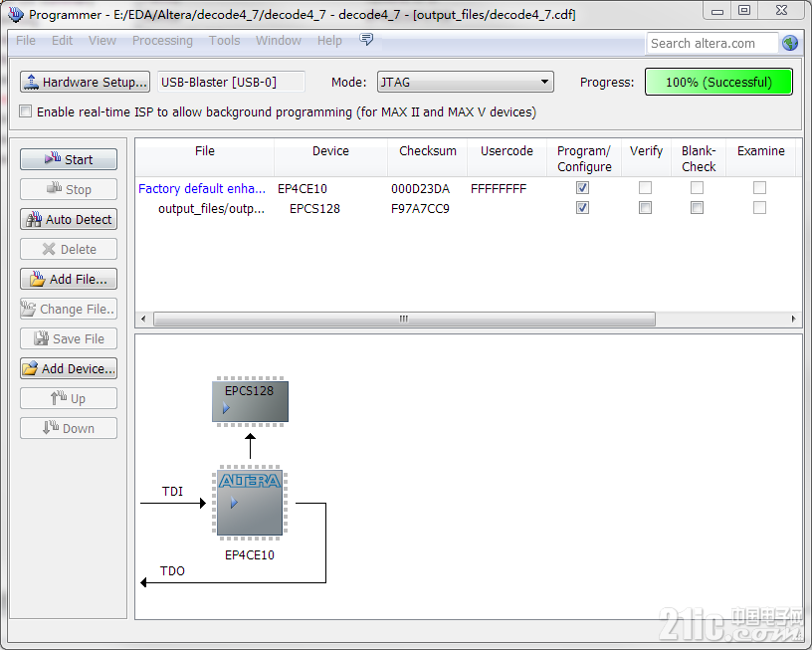Open the Tools menu
The height and width of the screenshot is (650, 812).
[x=224, y=41]
